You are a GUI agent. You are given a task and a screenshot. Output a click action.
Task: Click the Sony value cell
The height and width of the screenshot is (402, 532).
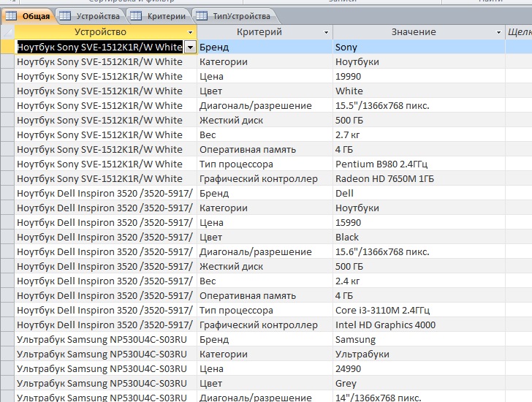coord(419,47)
